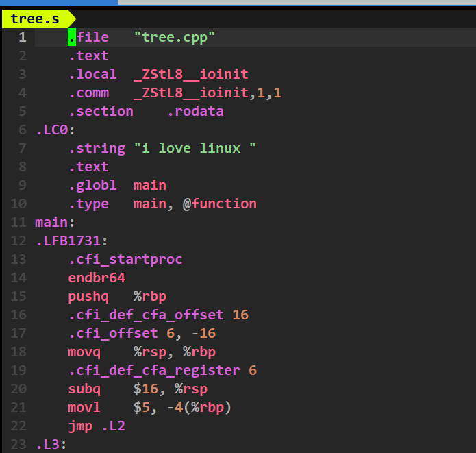Click %rbp on the pushq line
This screenshot has width=476, height=453.
[150, 297]
